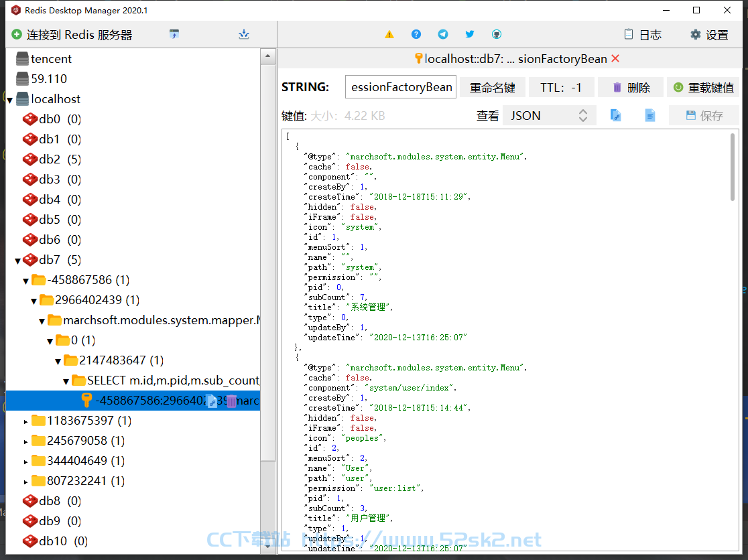The width and height of the screenshot is (748, 560).
Task: Open the JSON view format dropdown
Action: (550, 116)
